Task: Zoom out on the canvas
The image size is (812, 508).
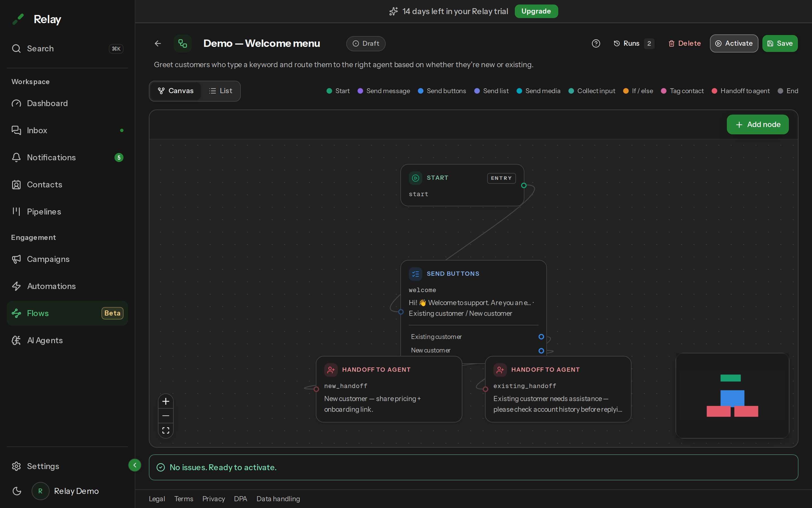Action: (x=166, y=416)
